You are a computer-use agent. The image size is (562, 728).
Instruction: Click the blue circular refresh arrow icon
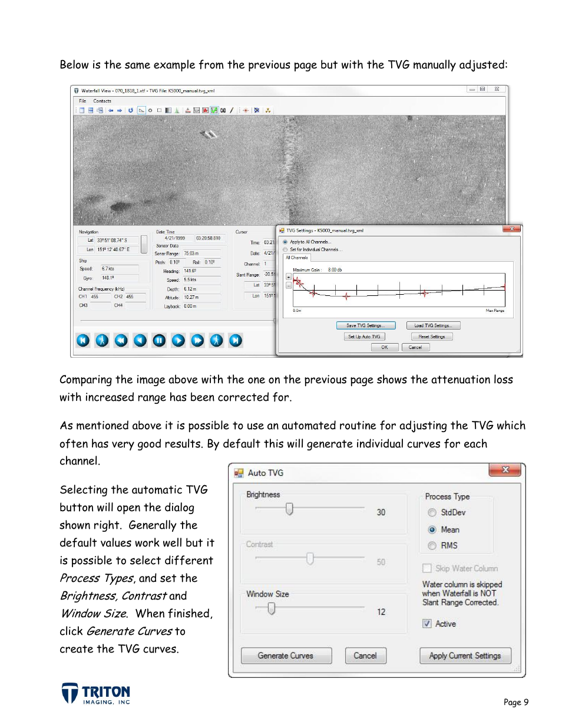click(131, 110)
